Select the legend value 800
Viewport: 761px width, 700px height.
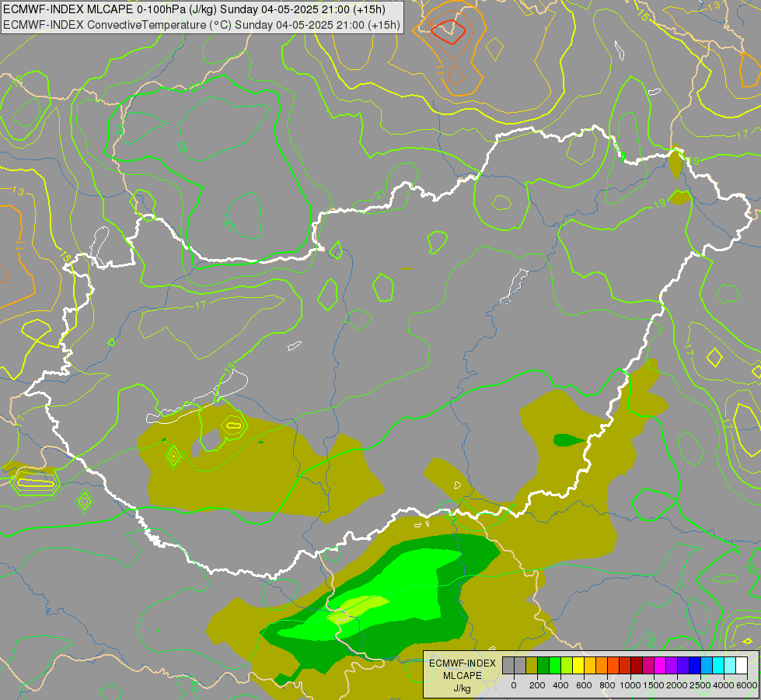(x=607, y=685)
